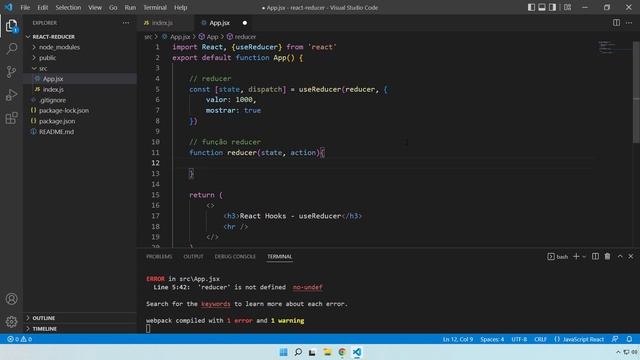Switch to the Problems panel tab
Screen dimensions: 640x360
tap(159, 256)
